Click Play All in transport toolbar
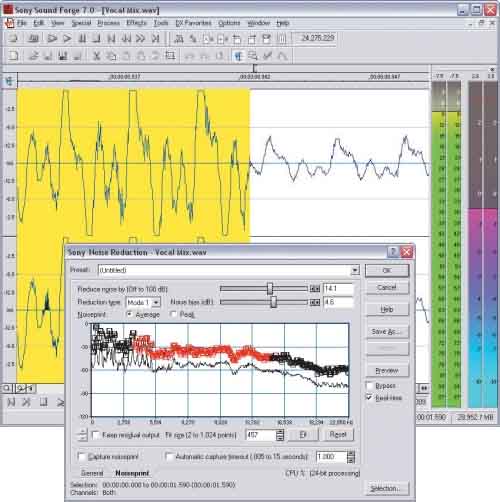Screen dimensions: 500x502 52,39
